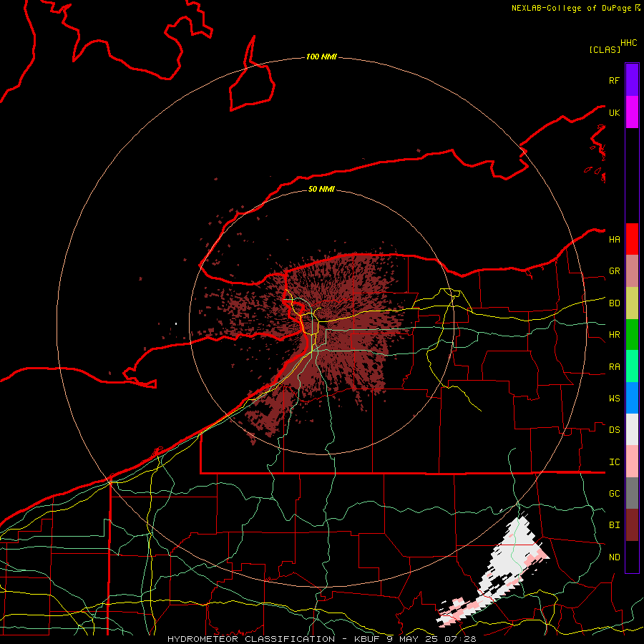Click the white dry snow echo region
This screenshot has height=644, width=644.
513,555
